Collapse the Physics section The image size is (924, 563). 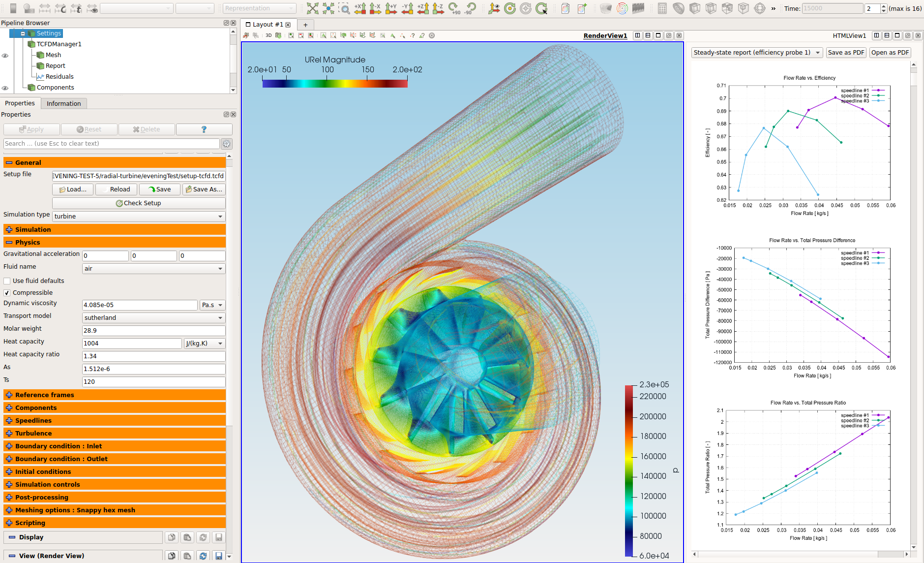9,242
